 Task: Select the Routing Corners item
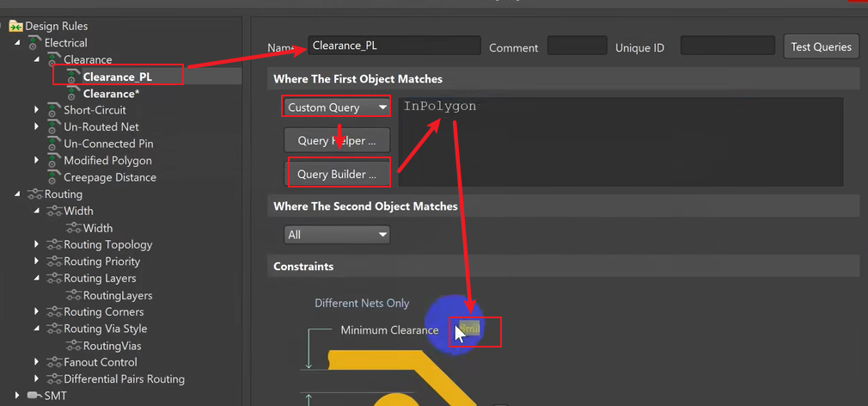pos(103,312)
